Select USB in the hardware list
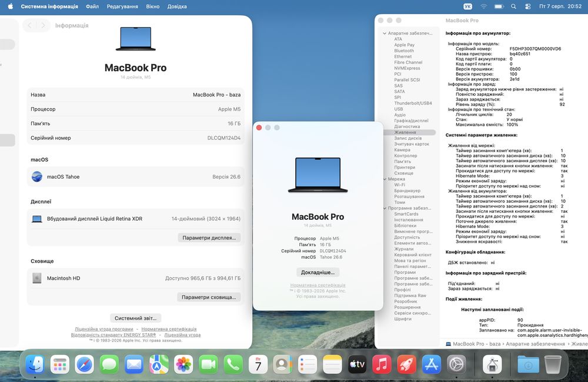 [398, 109]
